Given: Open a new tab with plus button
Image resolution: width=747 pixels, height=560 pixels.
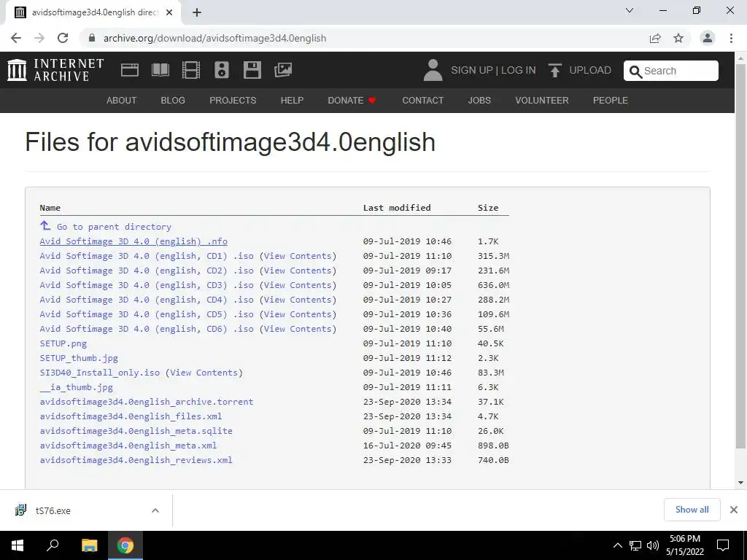Looking at the screenshot, I should pos(197,12).
